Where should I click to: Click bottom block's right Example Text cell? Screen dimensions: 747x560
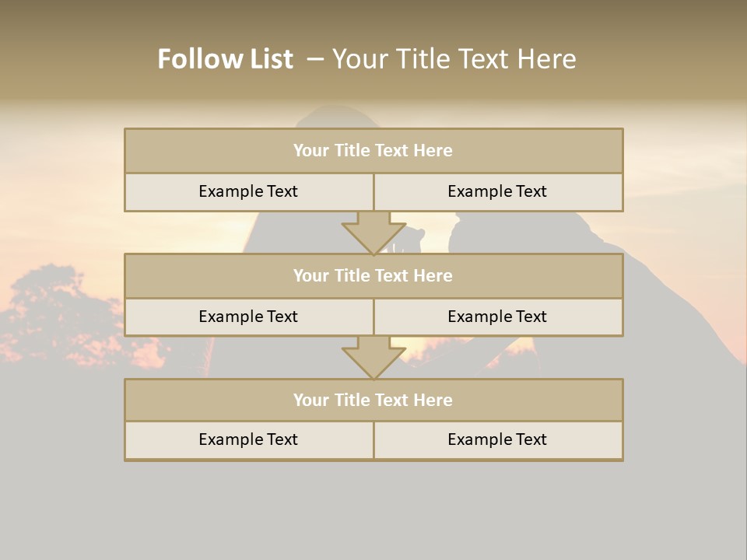[x=498, y=440]
